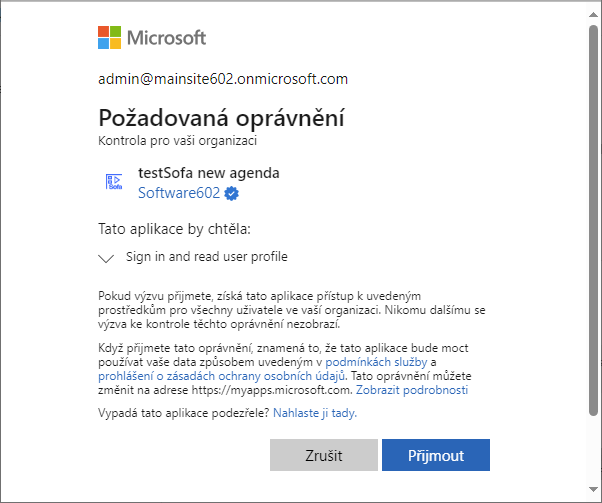The image size is (602, 503).
Task: Cancel with the Zrušit button
Action: coord(324,455)
